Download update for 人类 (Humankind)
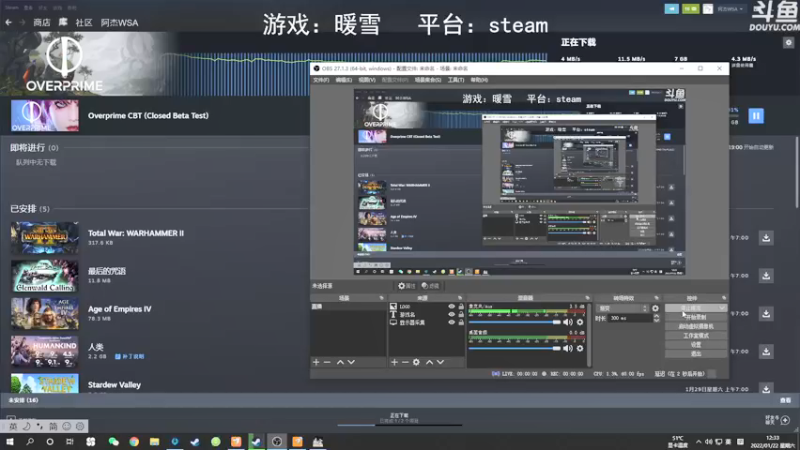This screenshot has width=800, height=450. coord(766,351)
